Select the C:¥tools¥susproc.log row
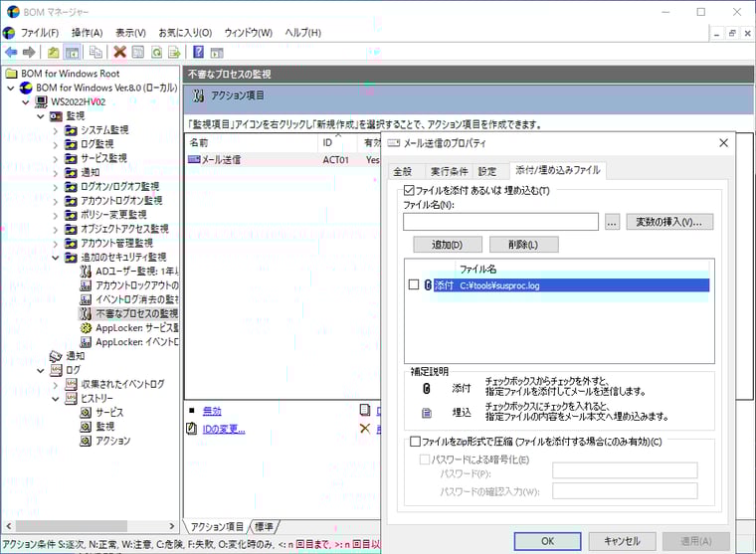Image resolution: width=756 pixels, height=554 pixels. pyautogui.click(x=571, y=284)
